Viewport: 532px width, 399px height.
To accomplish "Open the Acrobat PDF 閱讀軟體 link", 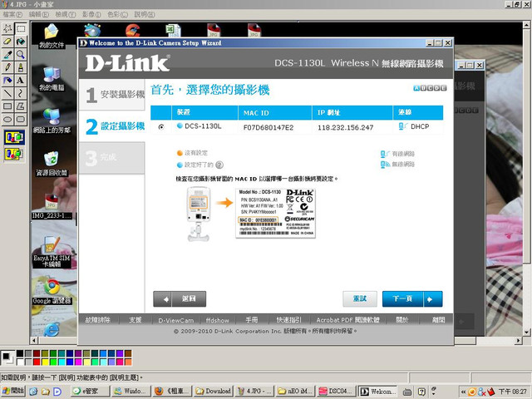I will pos(347,320).
